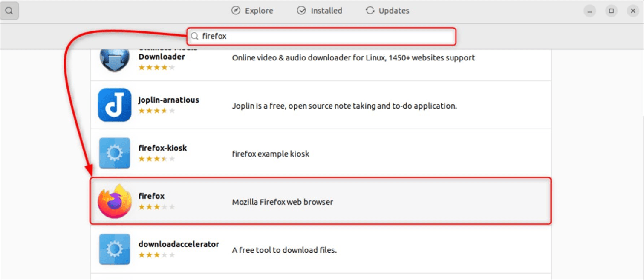Select joplin-arnatious app title
This screenshot has height=280, width=644.
[x=169, y=100]
